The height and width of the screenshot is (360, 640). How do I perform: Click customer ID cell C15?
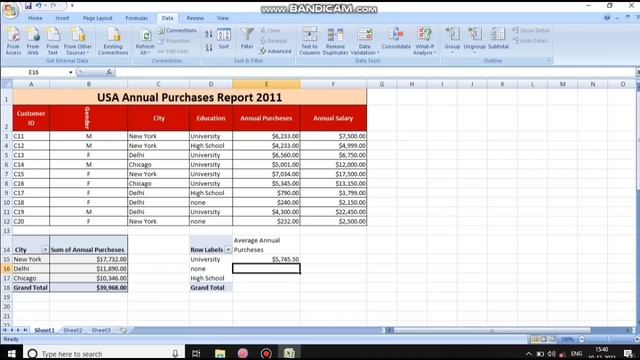[31, 174]
